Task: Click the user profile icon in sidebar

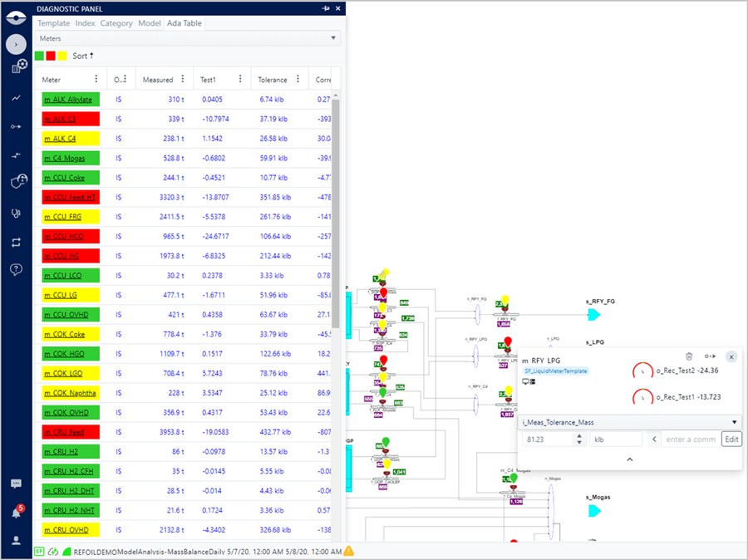Action: tap(16, 540)
